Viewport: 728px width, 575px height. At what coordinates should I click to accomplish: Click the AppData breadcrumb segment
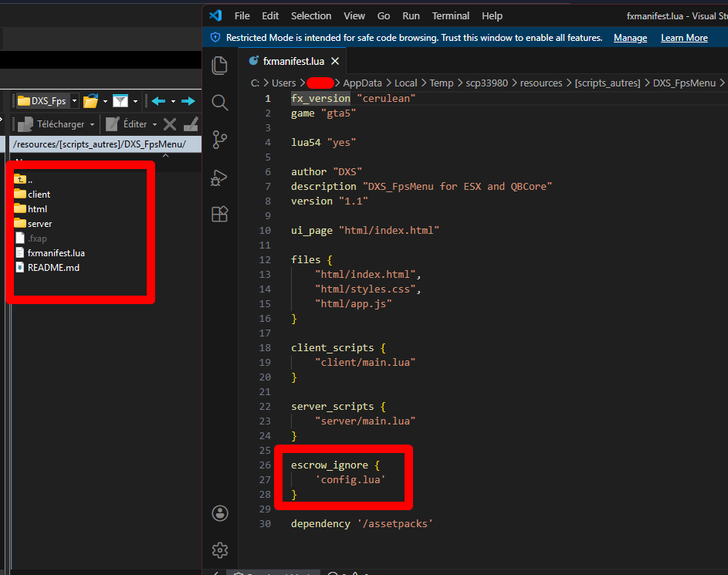(x=362, y=83)
